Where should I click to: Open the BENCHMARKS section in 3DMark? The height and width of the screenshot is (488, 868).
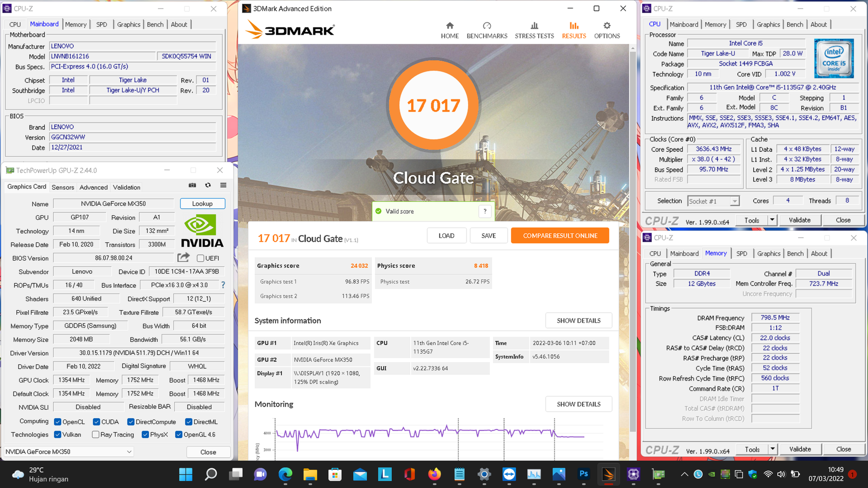coord(487,30)
